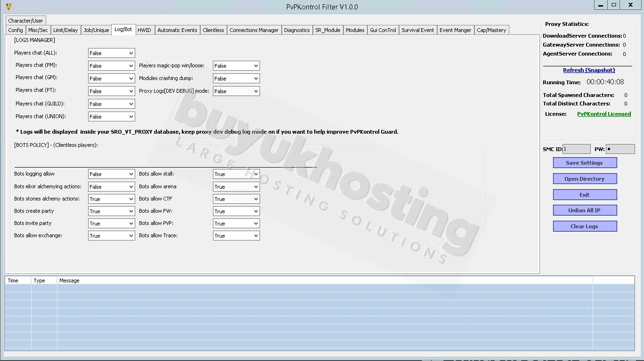Click the Save Settings button

(585, 163)
